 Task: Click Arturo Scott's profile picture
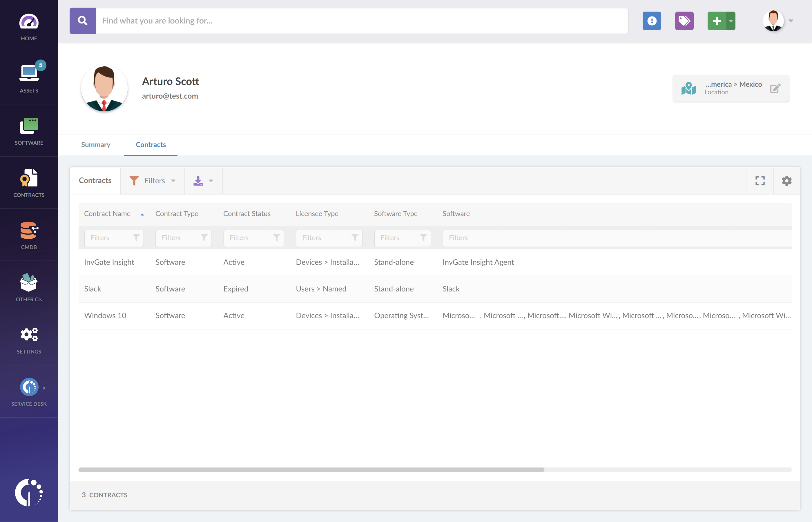click(104, 88)
